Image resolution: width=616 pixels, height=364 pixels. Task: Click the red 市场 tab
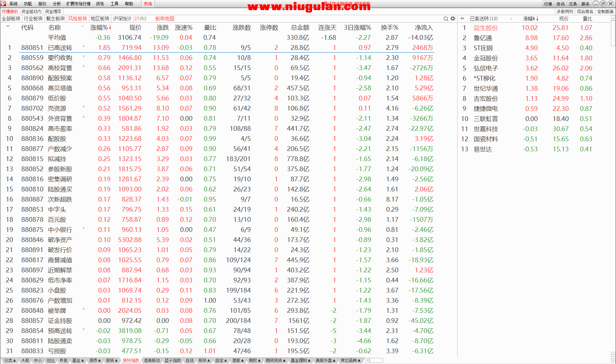tap(148, 4)
